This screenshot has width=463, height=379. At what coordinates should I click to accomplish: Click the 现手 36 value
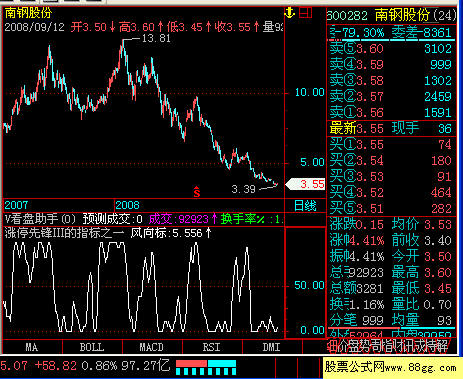coord(422,128)
